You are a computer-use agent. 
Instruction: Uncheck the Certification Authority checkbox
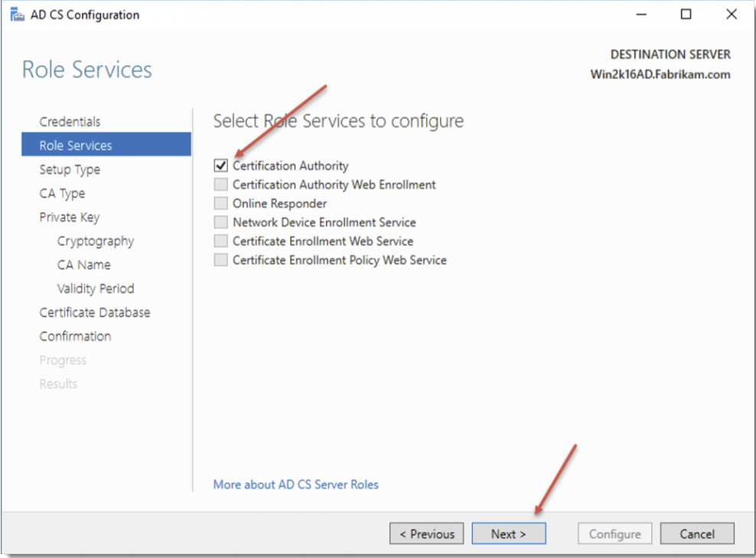tap(221, 165)
